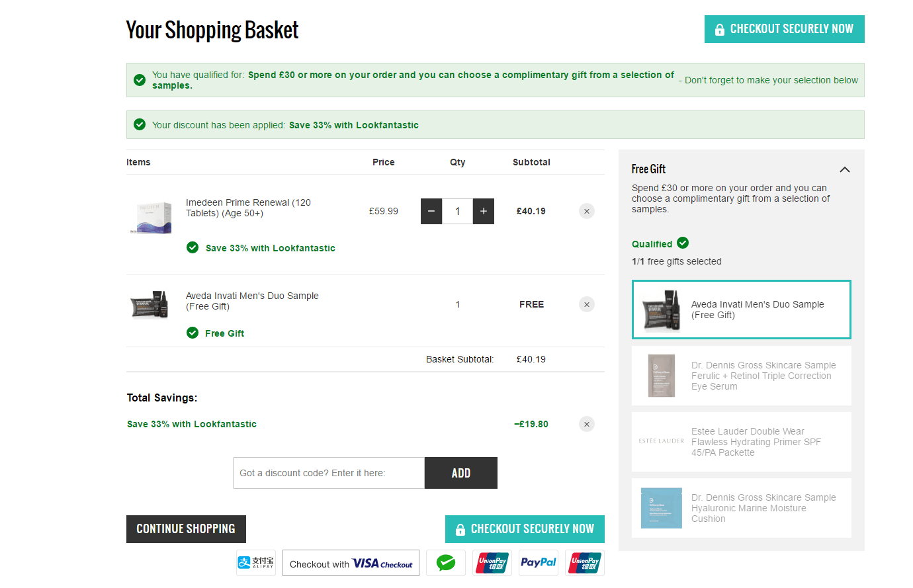The image size is (913, 588).
Task: Click green check next to Qualified
Action: 683,243
